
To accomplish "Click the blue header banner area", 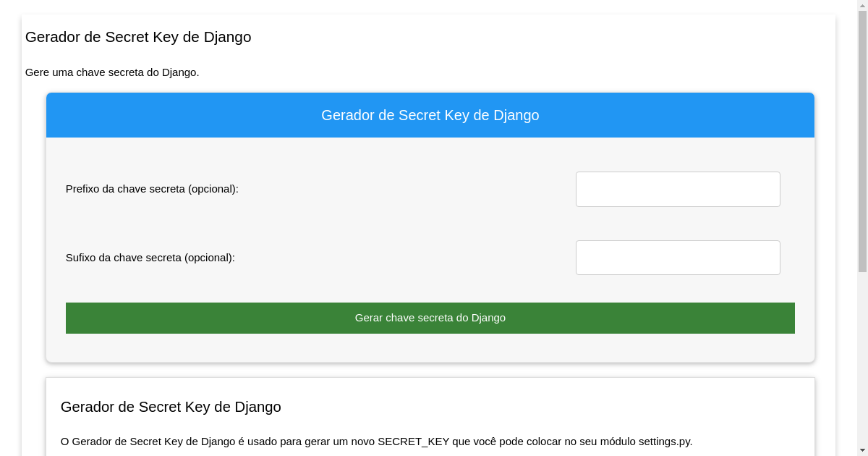I will (x=430, y=114).
